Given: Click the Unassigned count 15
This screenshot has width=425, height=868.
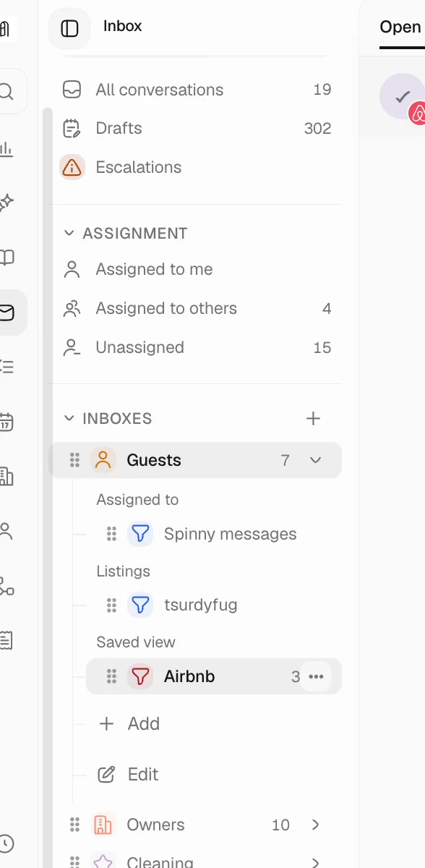Looking at the screenshot, I should coord(322,347).
